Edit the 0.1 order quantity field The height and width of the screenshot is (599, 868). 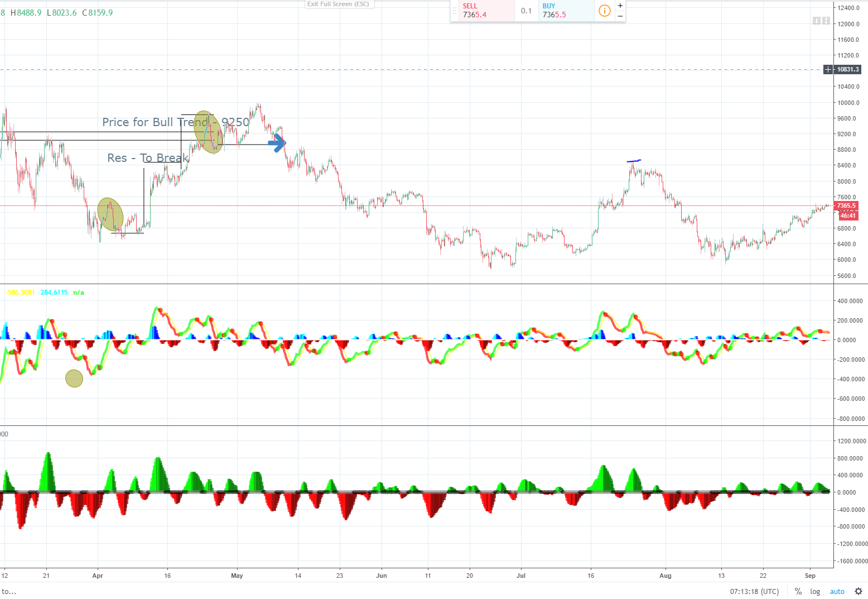tap(526, 11)
